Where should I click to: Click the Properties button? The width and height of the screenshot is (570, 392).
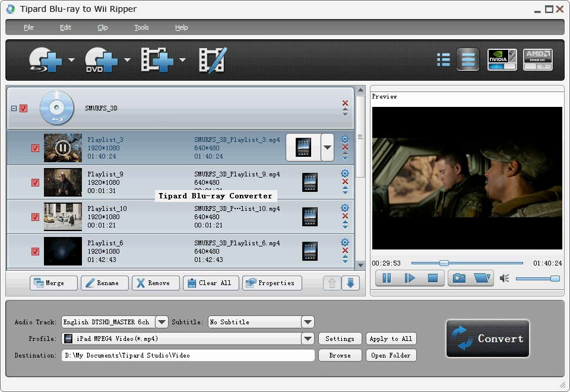272,283
